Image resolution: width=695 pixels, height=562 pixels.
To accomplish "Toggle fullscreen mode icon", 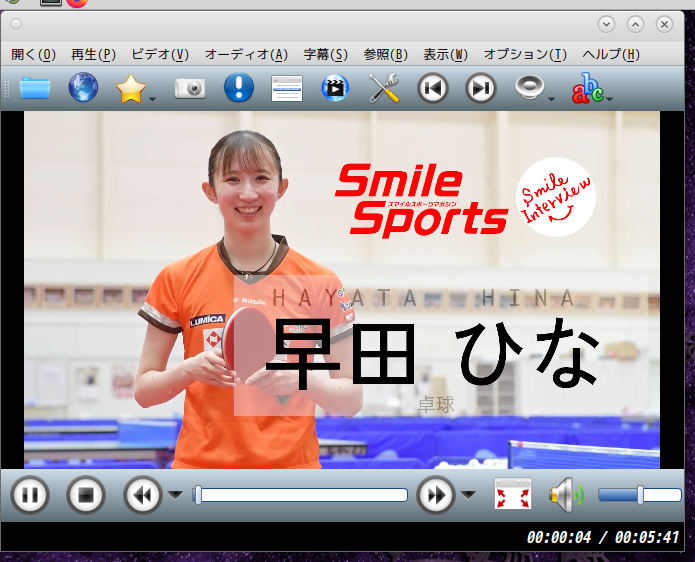I will coord(513,493).
